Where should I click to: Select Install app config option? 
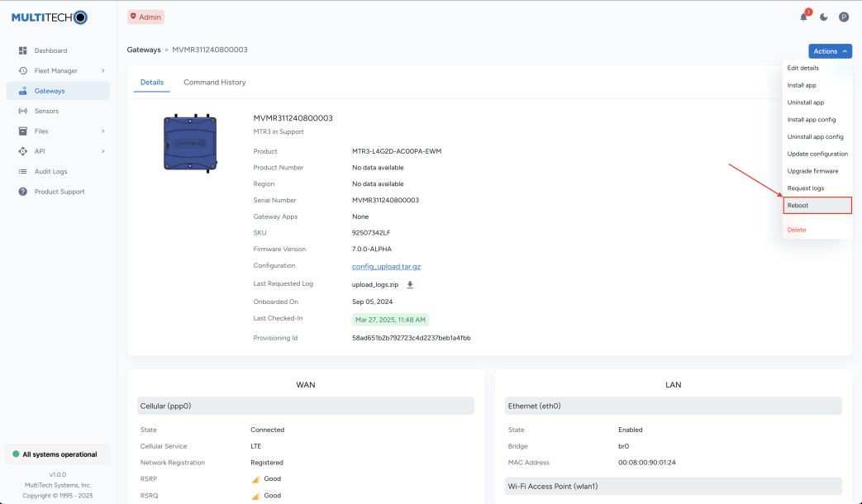click(817, 119)
